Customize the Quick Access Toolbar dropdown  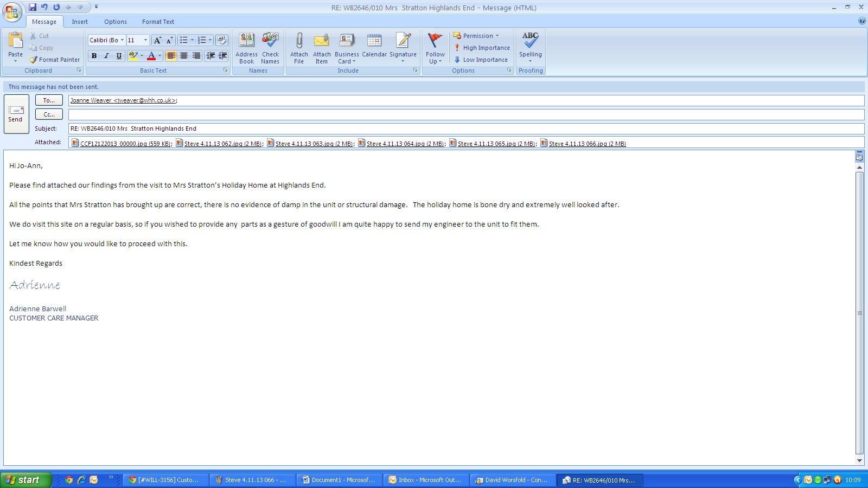96,7
